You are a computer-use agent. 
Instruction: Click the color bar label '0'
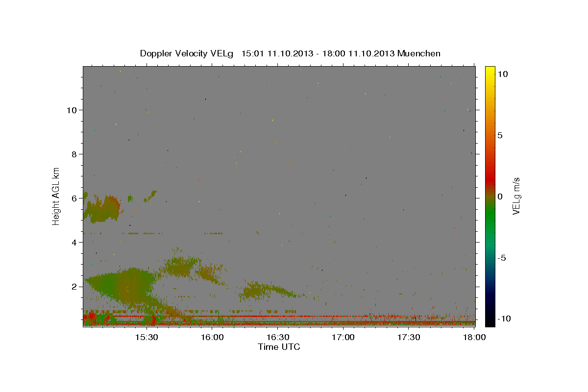pos(500,196)
